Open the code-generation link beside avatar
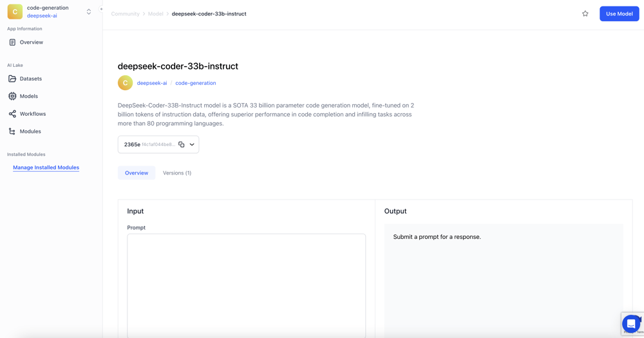The height and width of the screenshot is (338, 644). 196,83
